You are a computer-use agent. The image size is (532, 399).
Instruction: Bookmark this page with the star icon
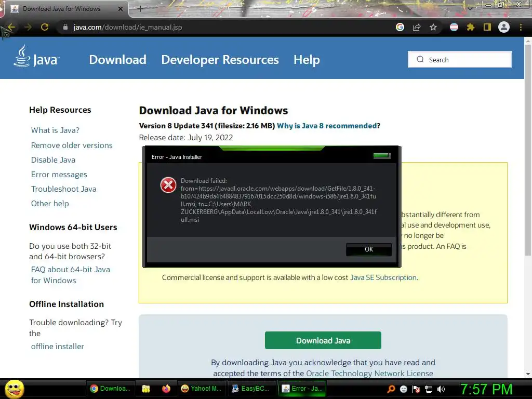433,27
